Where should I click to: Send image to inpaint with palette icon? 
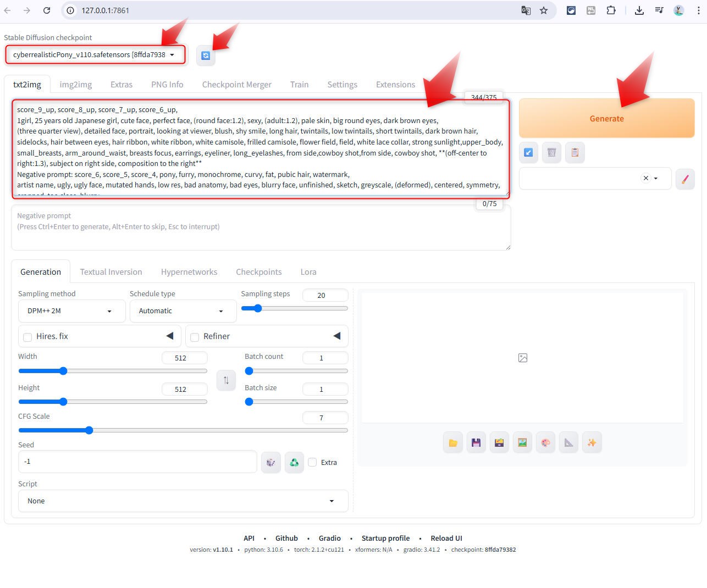pyautogui.click(x=545, y=442)
